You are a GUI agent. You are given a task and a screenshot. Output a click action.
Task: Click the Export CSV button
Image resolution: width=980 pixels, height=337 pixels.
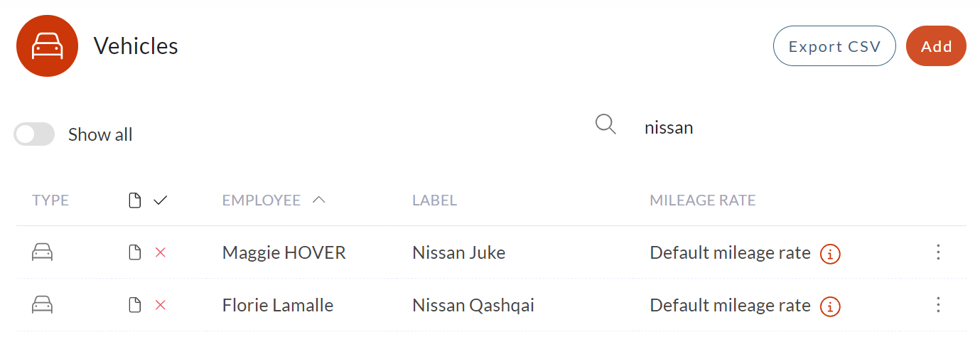tap(834, 46)
